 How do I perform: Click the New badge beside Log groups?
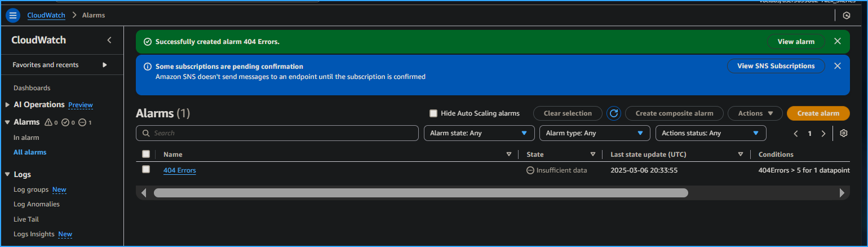(x=59, y=189)
